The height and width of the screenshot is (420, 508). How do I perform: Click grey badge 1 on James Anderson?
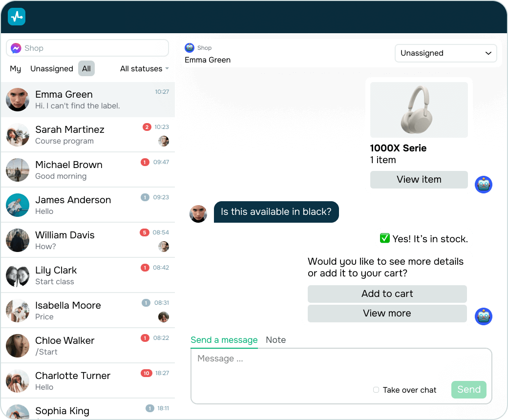tap(145, 197)
